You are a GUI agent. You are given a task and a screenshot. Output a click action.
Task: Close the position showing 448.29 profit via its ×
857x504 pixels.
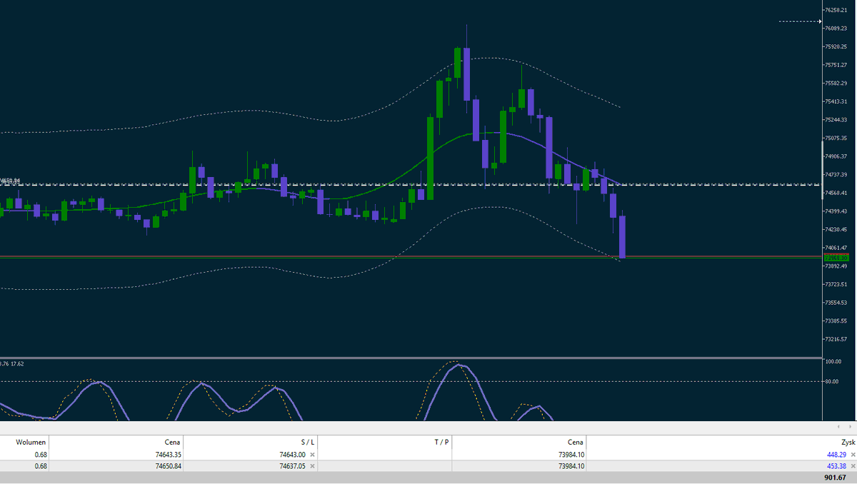pos(851,453)
